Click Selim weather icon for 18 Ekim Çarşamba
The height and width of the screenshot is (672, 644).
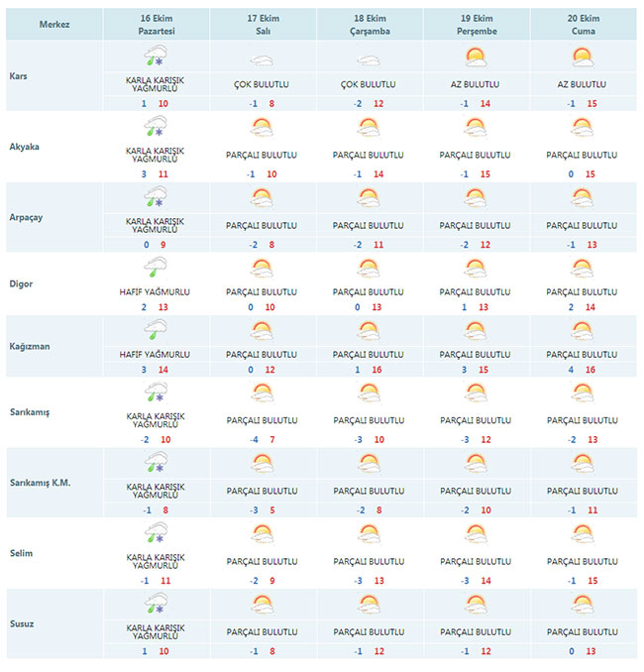pyautogui.click(x=370, y=534)
